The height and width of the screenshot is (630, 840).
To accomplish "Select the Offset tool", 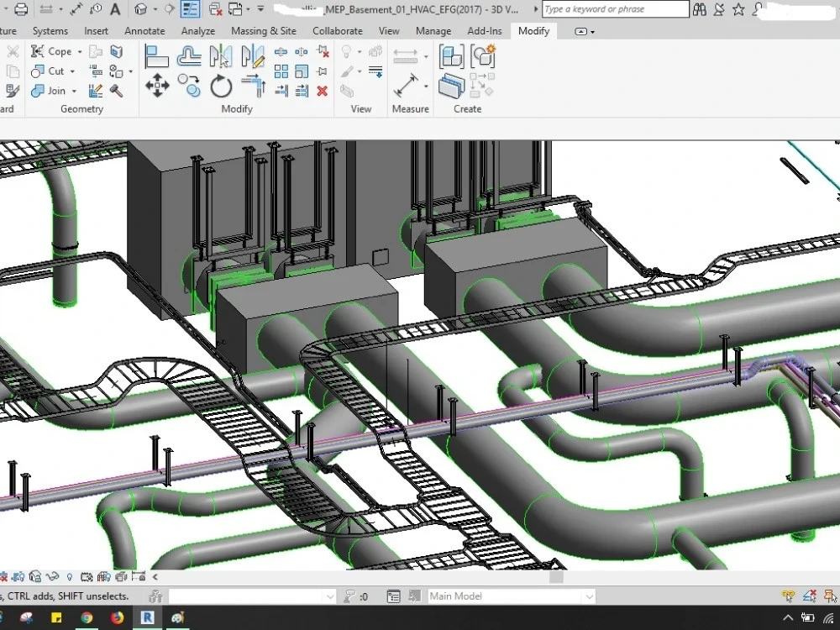I will pos(189,56).
